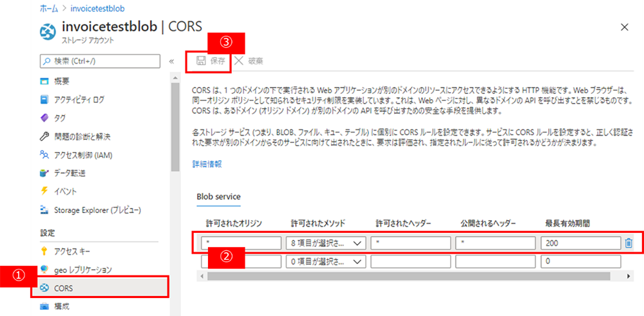Open the 詳細情報 link
The height and width of the screenshot is (316, 644).
tap(207, 164)
